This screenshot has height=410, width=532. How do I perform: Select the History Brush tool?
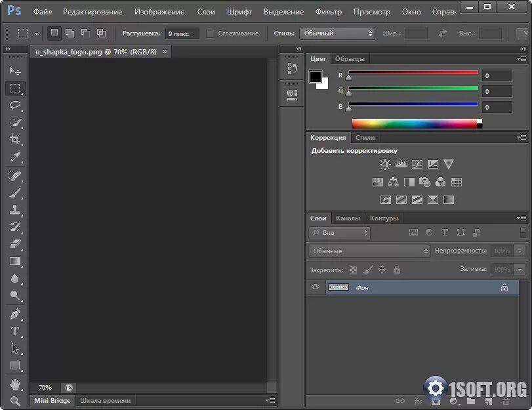pos(15,227)
